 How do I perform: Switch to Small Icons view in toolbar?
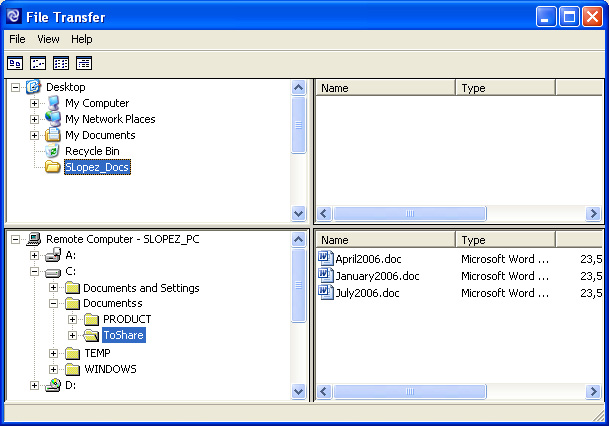click(x=38, y=63)
